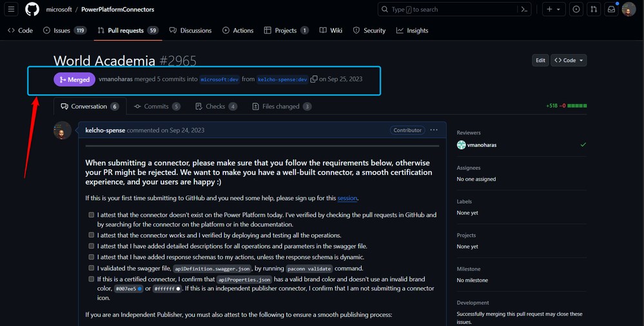
Task: Check the connector doesn't exist attestation box
Action: click(x=91, y=214)
